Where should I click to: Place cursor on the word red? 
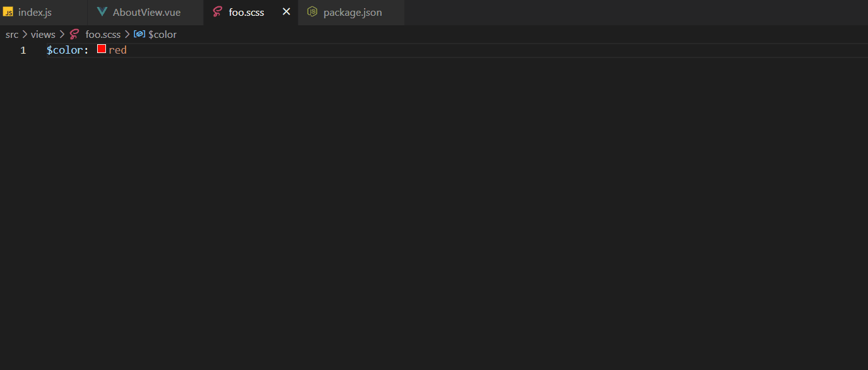pyautogui.click(x=119, y=50)
